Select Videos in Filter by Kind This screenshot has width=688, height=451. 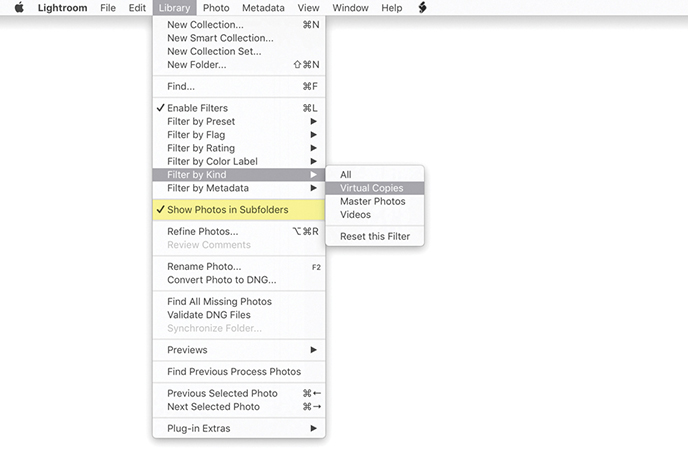(x=355, y=214)
